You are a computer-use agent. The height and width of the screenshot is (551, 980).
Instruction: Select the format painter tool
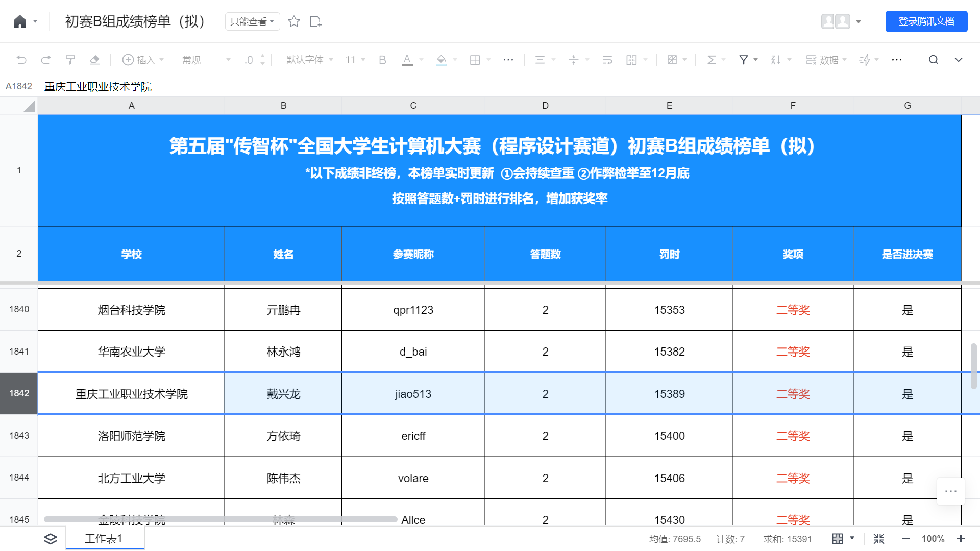point(70,60)
